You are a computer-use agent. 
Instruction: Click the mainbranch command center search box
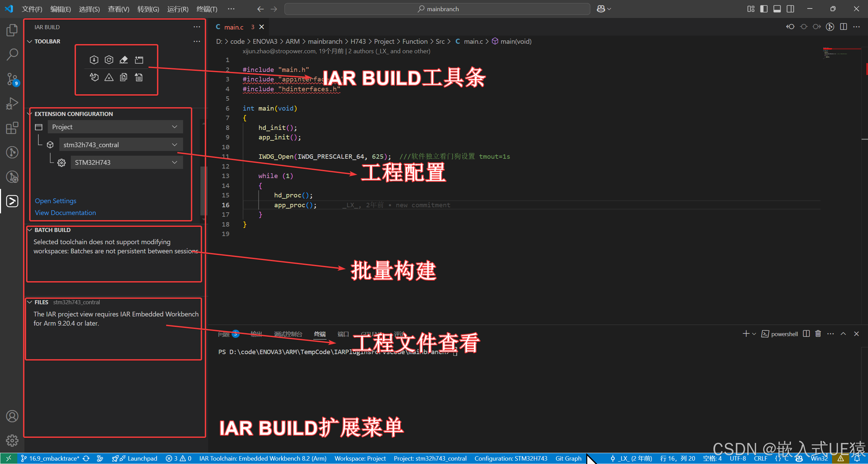click(x=437, y=9)
